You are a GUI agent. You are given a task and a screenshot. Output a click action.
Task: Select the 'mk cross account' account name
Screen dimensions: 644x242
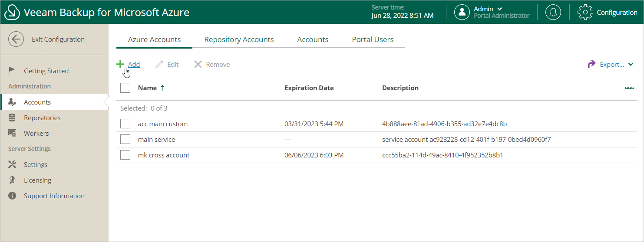click(164, 155)
